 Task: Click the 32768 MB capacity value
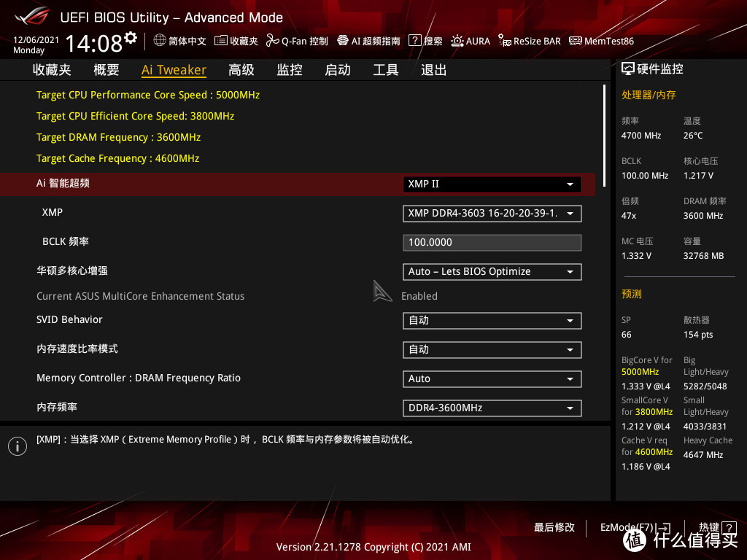tap(704, 256)
